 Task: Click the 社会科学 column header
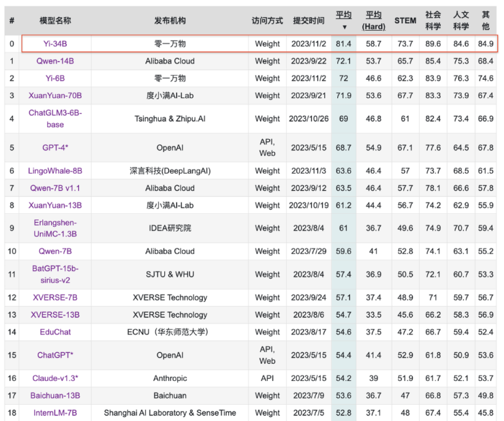(x=433, y=20)
